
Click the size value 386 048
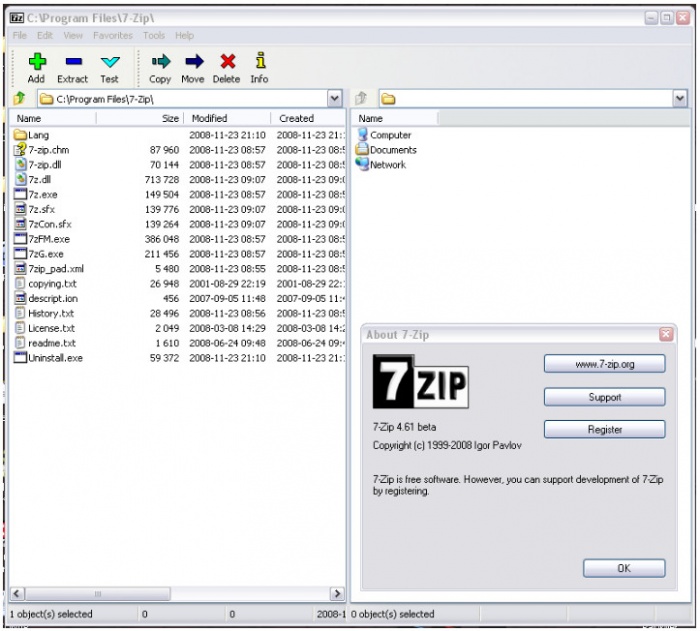pyautogui.click(x=162, y=239)
